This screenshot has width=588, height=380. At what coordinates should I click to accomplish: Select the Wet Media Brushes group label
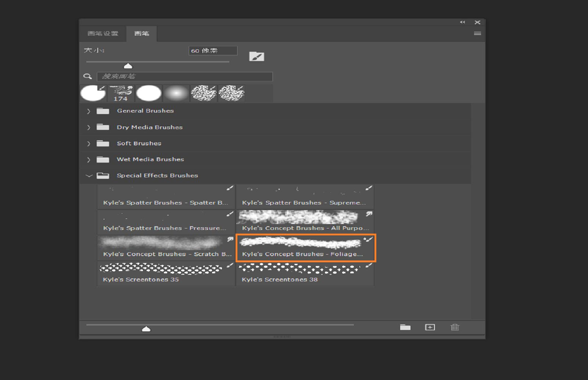(x=150, y=159)
